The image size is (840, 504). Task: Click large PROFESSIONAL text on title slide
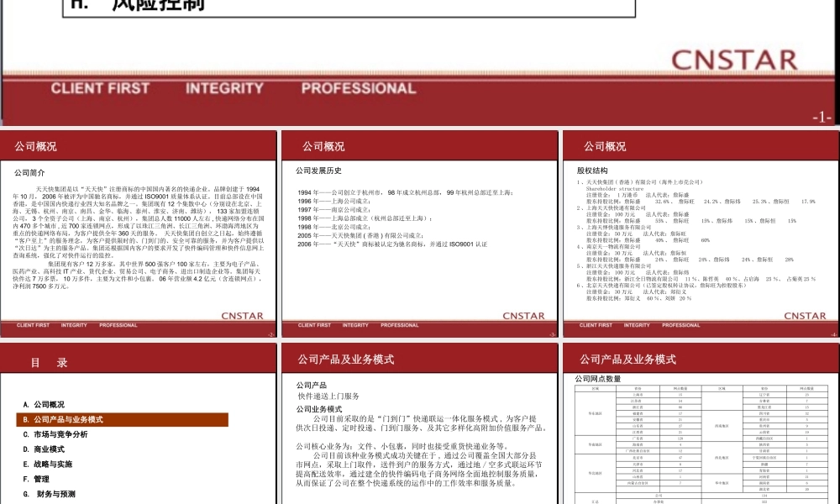point(359,88)
